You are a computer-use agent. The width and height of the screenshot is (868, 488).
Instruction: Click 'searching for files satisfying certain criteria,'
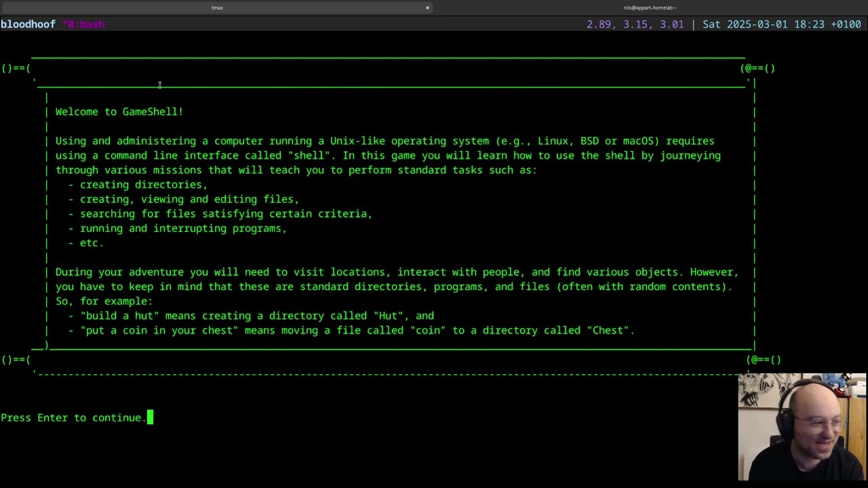pyautogui.click(x=220, y=213)
